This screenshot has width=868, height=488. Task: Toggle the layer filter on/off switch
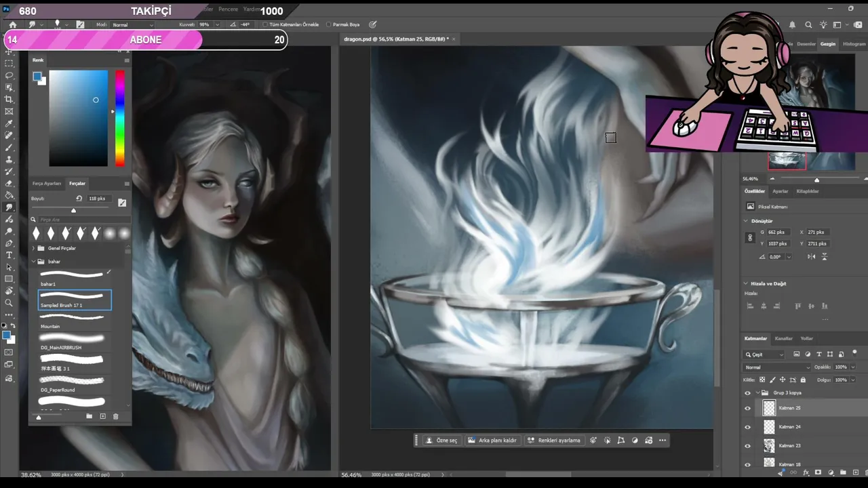point(854,352)
